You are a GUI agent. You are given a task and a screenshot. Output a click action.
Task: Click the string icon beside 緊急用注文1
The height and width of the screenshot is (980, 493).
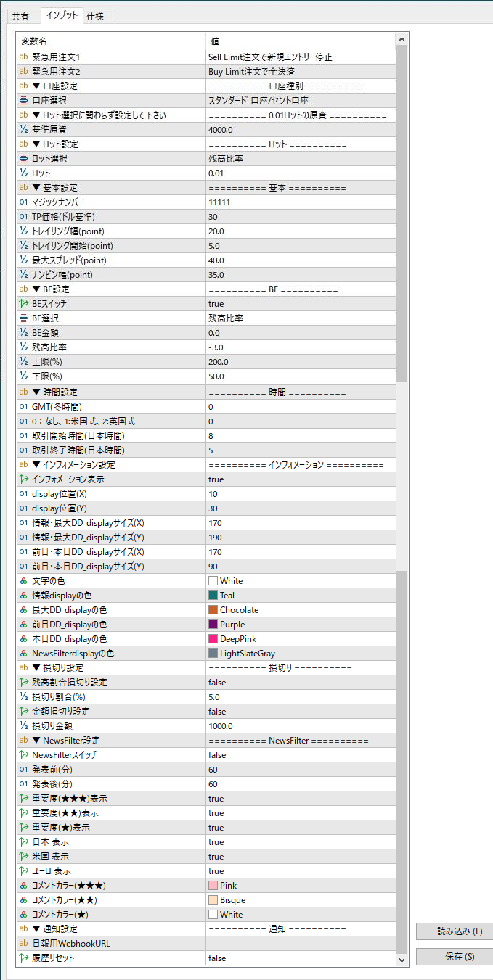23,57
